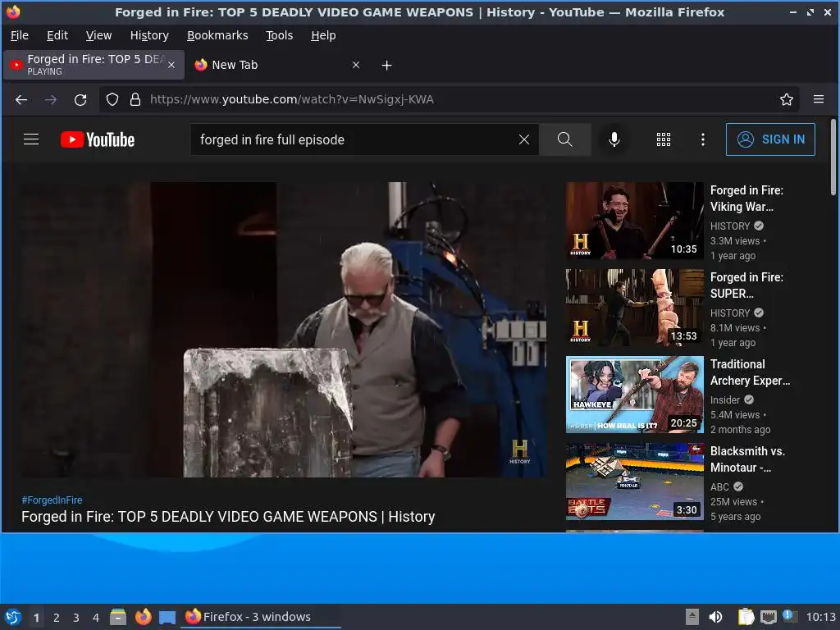Open the Tools menu
Screen dimensions: 840x630
pos(280,35)
